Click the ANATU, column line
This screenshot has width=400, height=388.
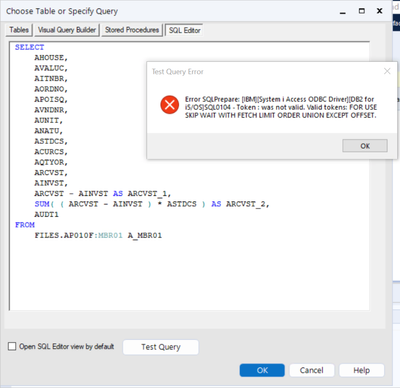point(49,131)
